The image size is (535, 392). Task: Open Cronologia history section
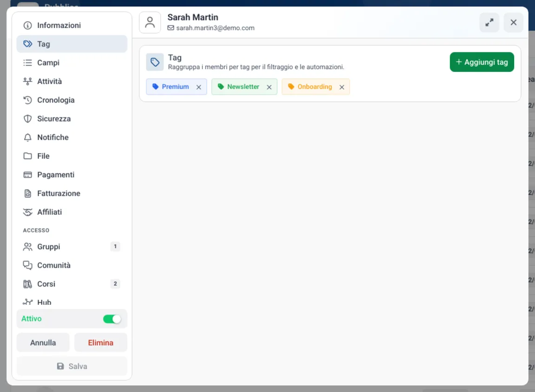coord(72,100)
